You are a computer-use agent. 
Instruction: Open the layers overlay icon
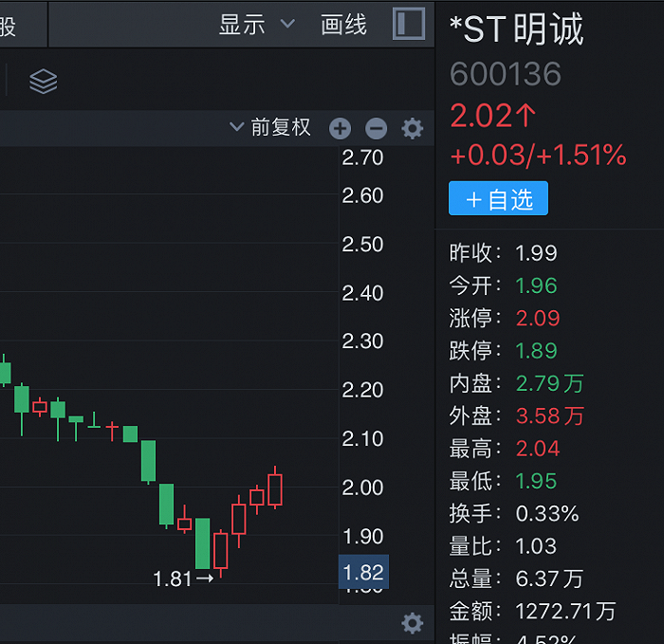[x=44, y=82]
